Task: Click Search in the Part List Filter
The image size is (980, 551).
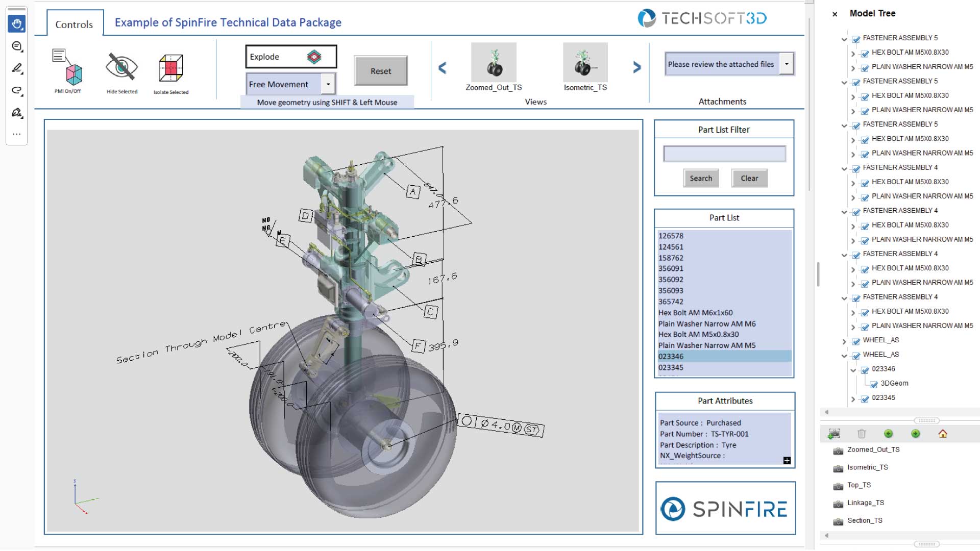Action: [700, 178]
